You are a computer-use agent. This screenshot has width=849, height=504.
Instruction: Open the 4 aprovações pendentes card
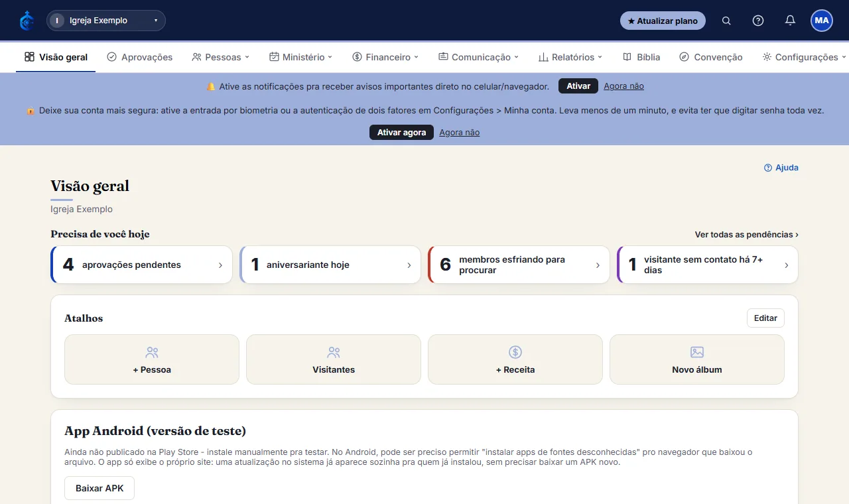click(141, 265)
